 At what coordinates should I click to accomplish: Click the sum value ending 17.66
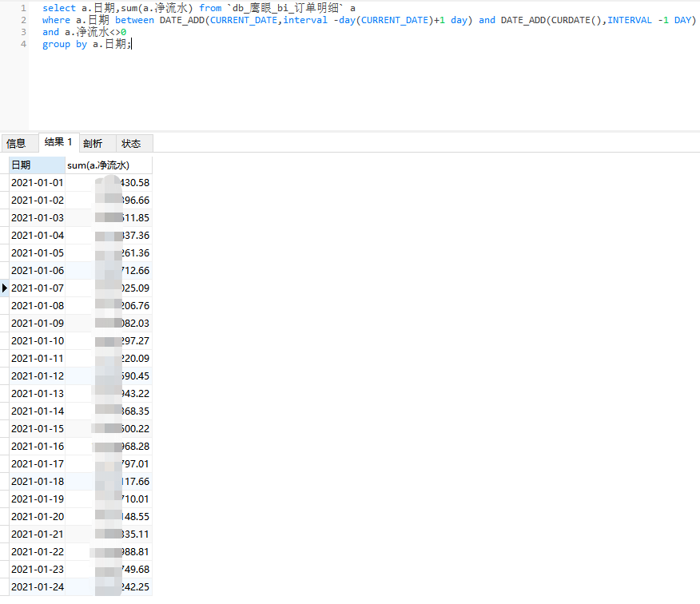pyautogui.click(x=109, y=481)
